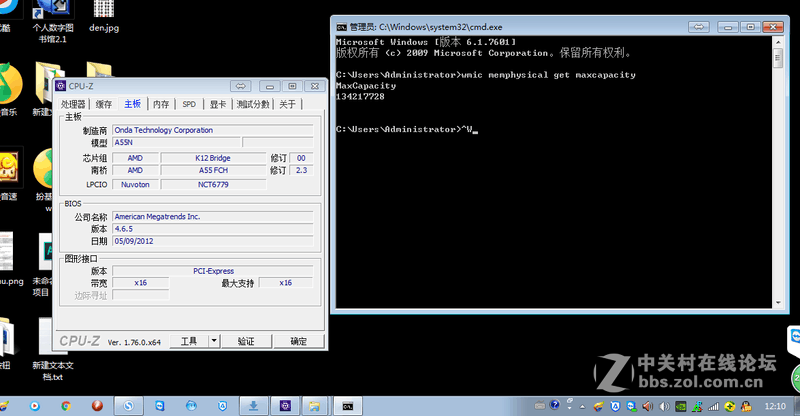Viewport: 800px width, 416px height.
Task: Click the K12 Bridge chipset value
Action: pyautogui.click(x=213, y=158)
